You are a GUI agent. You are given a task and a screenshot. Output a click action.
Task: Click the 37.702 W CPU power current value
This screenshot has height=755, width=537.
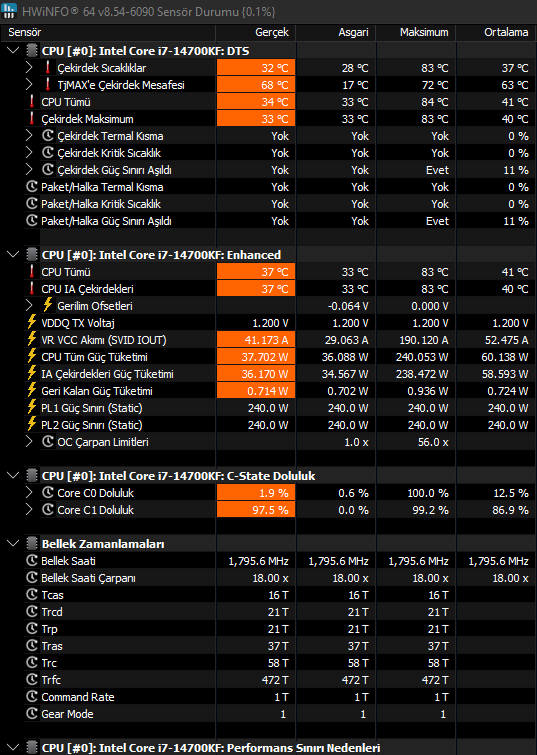point(265,357)
